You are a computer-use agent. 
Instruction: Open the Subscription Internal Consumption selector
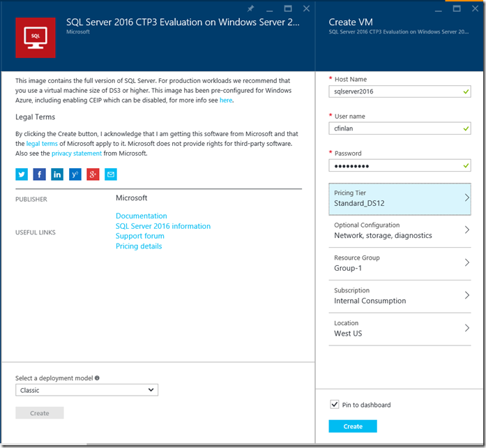400,296
